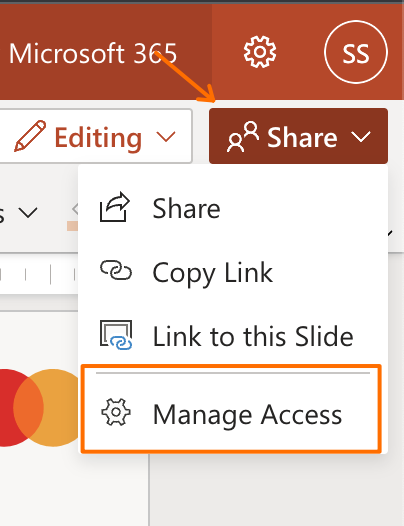Click the share arrow icon in menu
This screenshot has height=526, width=404.
coord(115,207)
